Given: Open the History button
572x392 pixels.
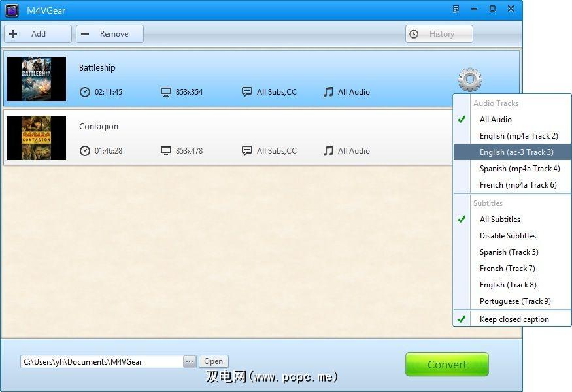Looking at the screenshot, I should (439, 34).
